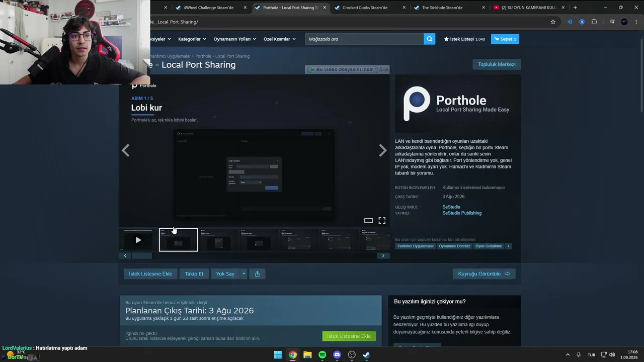This screenshot has width=644, height=362.
Task: Click the Yardımcı Uygulamalar tag
Action: point(416,246)
